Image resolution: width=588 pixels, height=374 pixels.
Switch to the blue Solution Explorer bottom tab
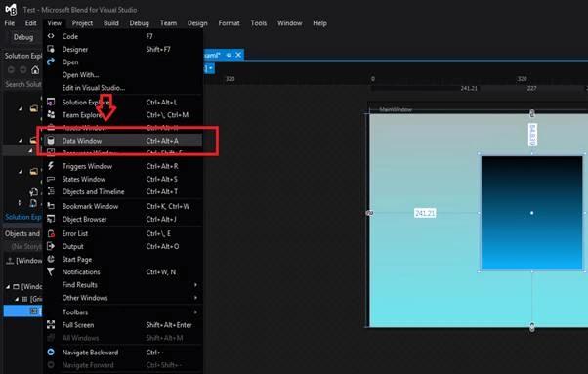coord(23,217)
